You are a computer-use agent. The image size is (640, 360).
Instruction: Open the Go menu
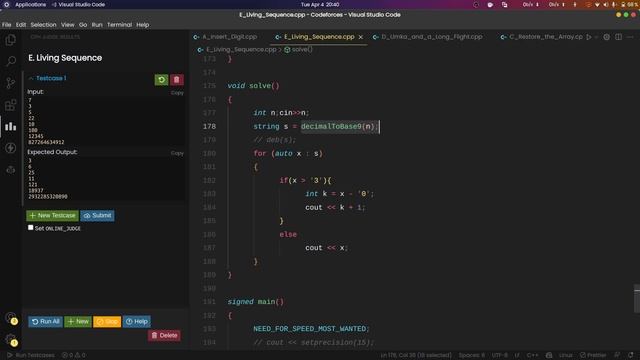83,24
